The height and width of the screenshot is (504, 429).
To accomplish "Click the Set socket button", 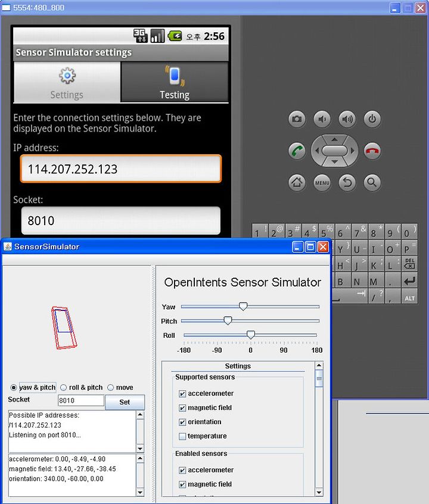I will tap(125, 402).
